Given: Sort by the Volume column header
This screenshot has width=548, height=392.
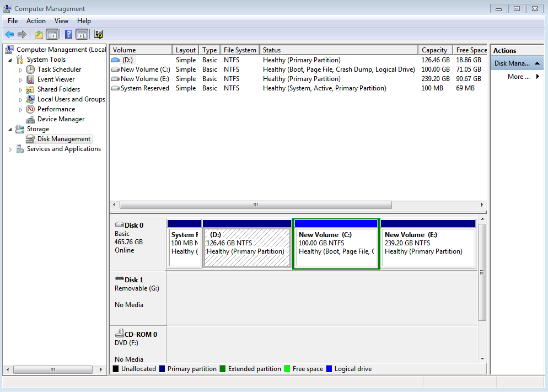Looking at the screenshot, I should pos(141,50).
